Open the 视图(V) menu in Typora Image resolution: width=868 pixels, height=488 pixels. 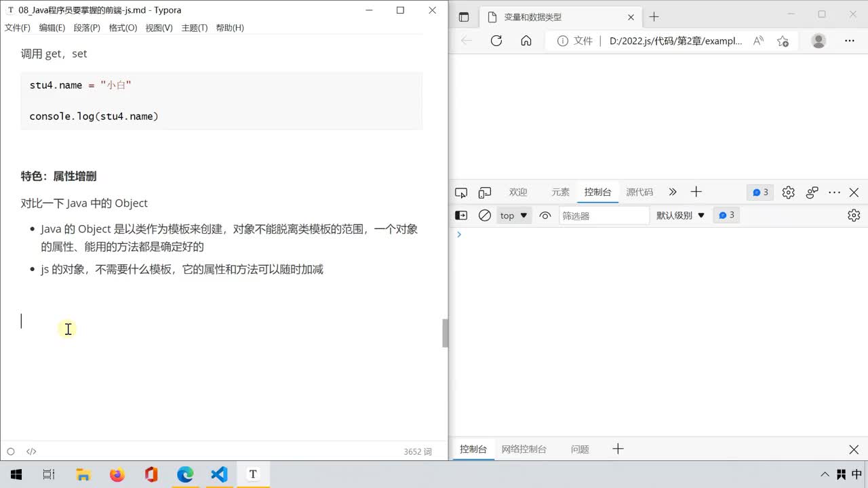pyautogui.click(x=159, y=28)
